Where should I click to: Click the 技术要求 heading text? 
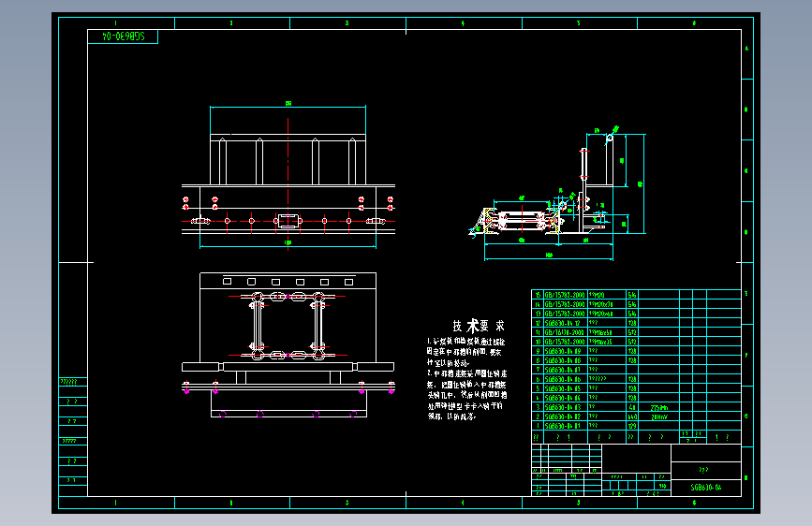(478, 326)
